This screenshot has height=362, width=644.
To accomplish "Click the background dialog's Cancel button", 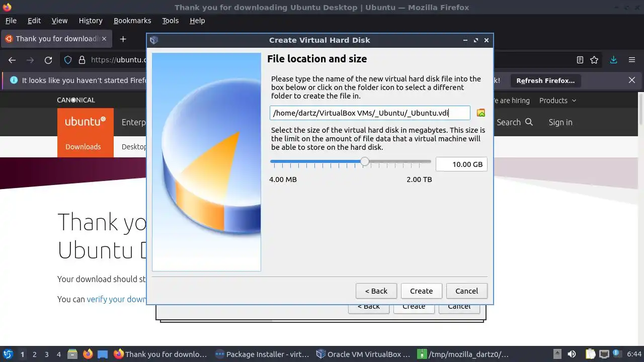I will [459, 308].
